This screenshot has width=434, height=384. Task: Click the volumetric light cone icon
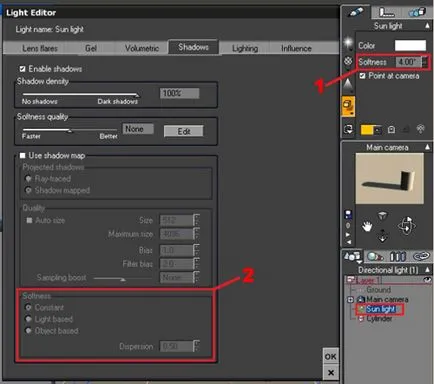click(348, 85)
